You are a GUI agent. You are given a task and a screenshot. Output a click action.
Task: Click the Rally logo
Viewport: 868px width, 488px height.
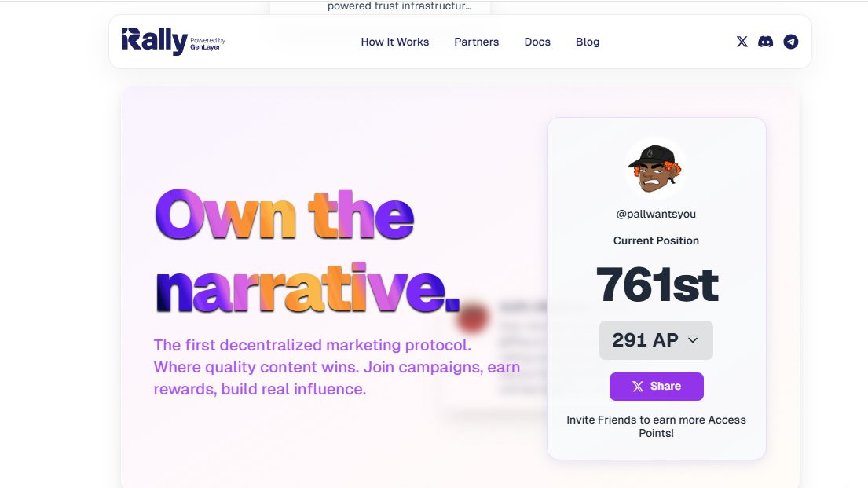[155, 41]
